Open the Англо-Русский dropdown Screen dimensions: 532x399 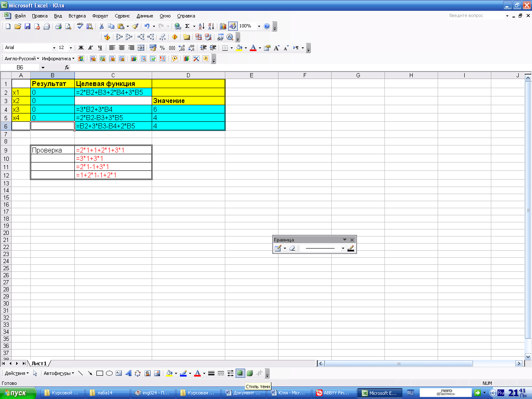[x=22, y=59]
